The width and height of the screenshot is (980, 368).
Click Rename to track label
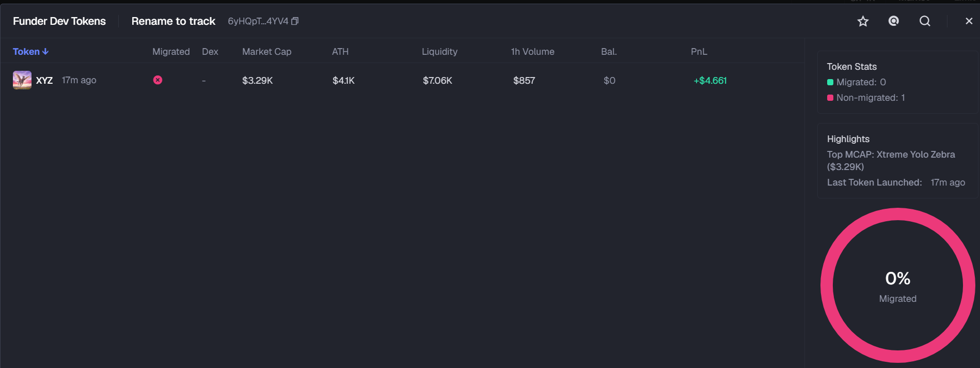[173, 21]
